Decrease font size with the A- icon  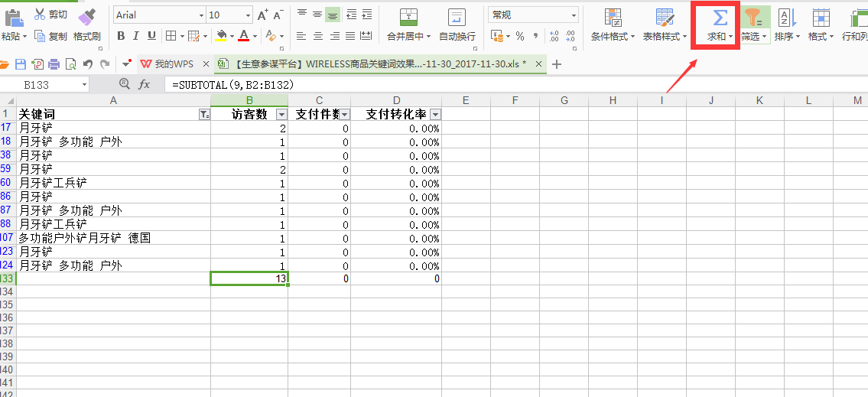click(278, 15)
